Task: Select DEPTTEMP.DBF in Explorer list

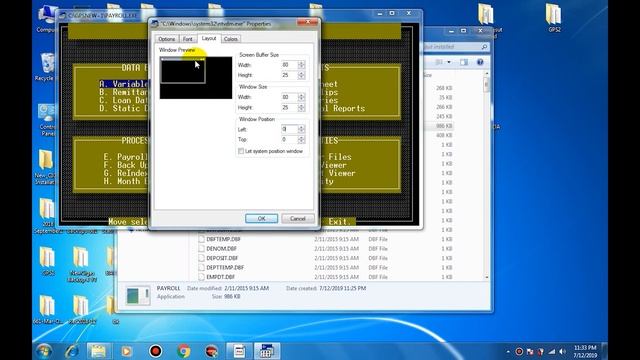Action: pos(225,267)
